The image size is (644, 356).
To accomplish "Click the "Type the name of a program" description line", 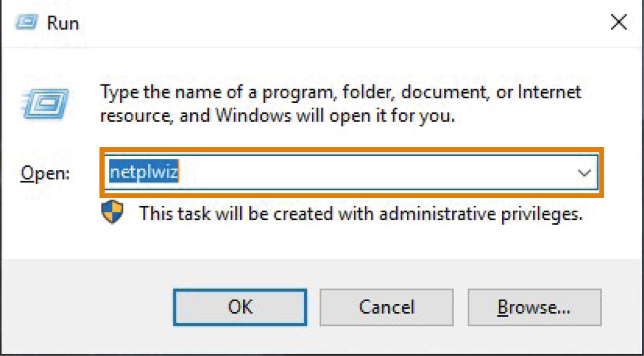I will (x=341, y=92).
